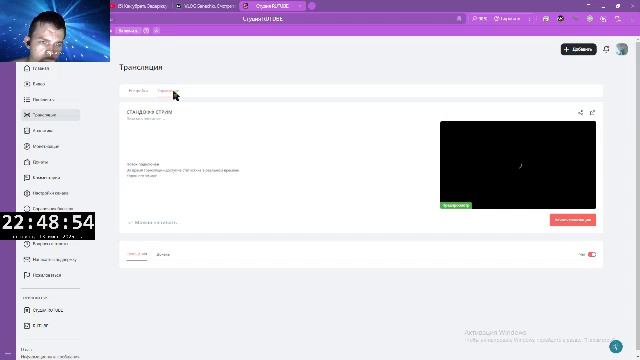Click the stream preview player
This screenshot has height=360, width=640.
point(518,165)
